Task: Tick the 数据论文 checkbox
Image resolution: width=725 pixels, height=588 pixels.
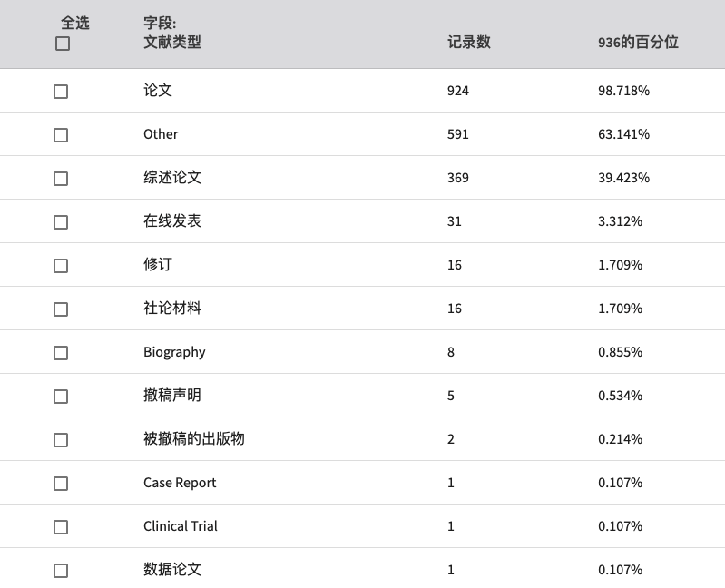Action: click(x=61, y=571)
